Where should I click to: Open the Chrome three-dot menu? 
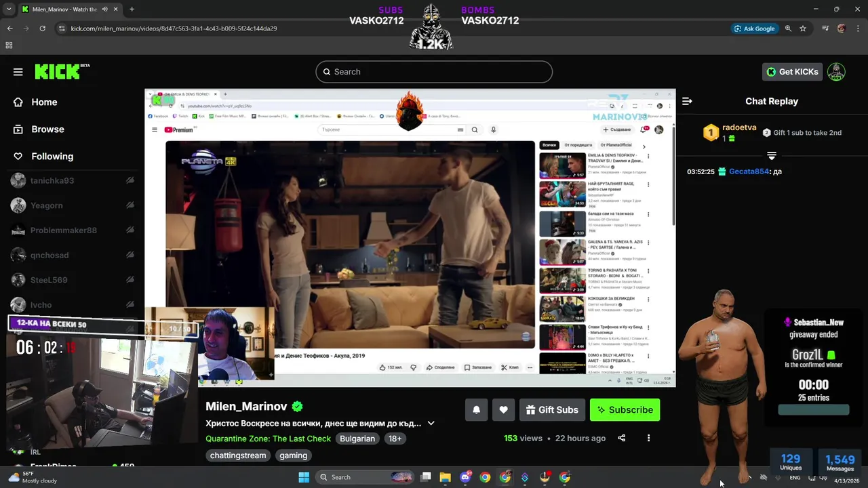point(858,28)
